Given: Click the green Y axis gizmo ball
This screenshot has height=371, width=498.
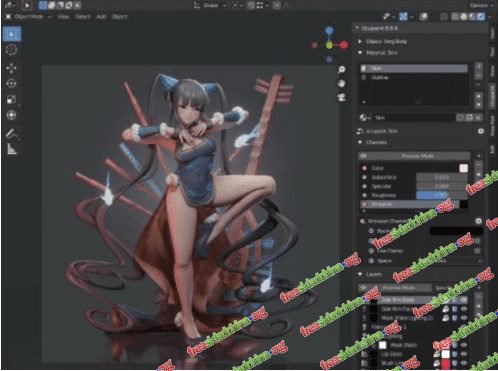Looking at the screenshot, I should [329, 45].
